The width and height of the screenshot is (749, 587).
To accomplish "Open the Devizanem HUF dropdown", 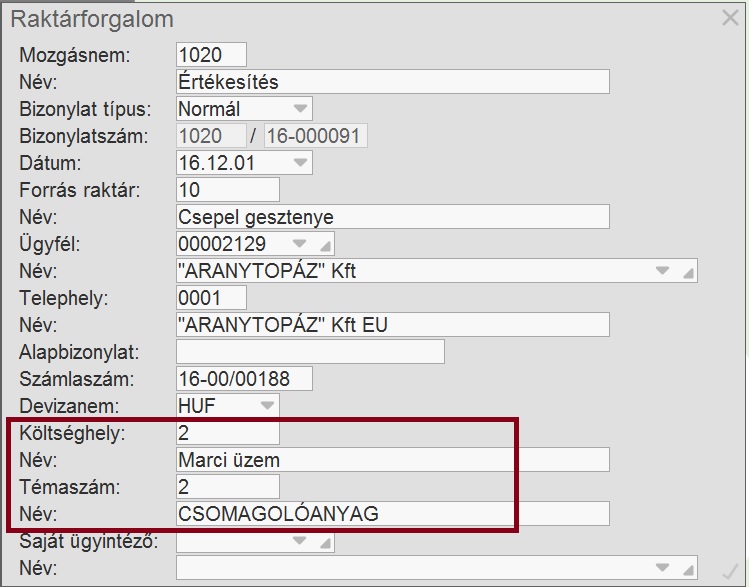I will (x=267, y=406).
